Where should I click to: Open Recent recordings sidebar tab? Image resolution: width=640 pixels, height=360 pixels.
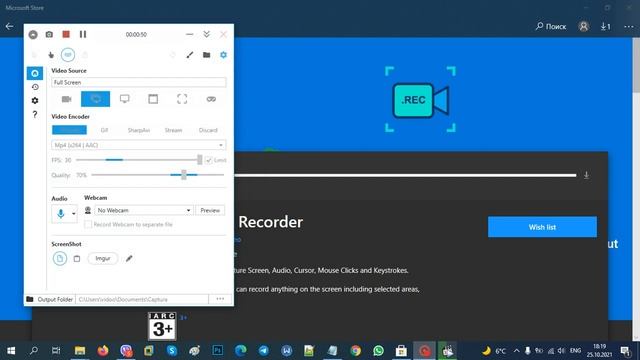[35, 87]
